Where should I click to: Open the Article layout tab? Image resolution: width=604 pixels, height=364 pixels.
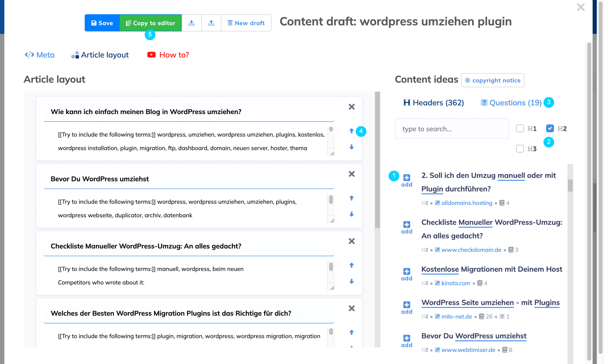pos(100,55)
